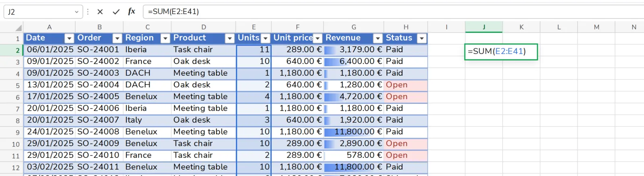The height and width of the screenshot is (176, 644).
Task: Click inside the formula bar text
Action: click(173, 12)
